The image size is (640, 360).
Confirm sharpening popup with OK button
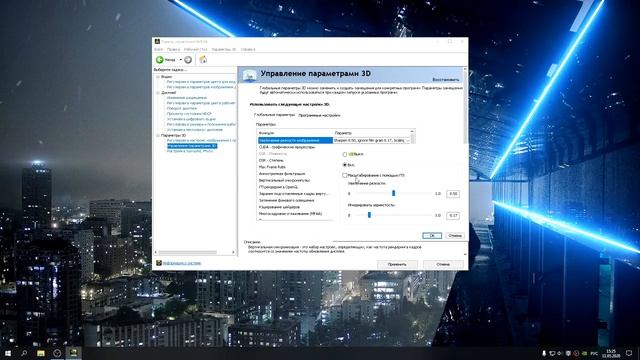[432, 236]
